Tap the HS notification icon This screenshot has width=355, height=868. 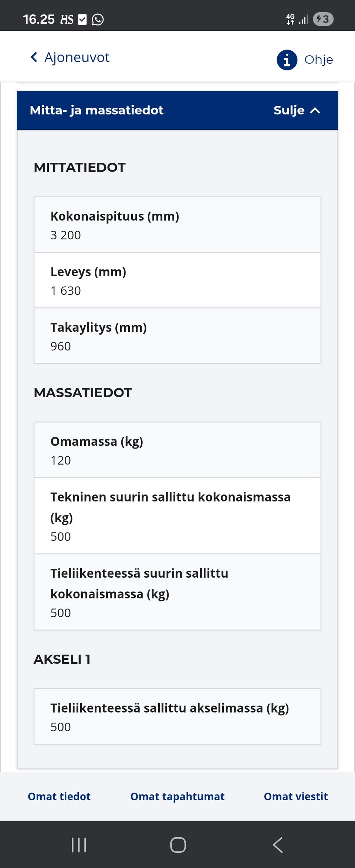(x=67, y=20)
